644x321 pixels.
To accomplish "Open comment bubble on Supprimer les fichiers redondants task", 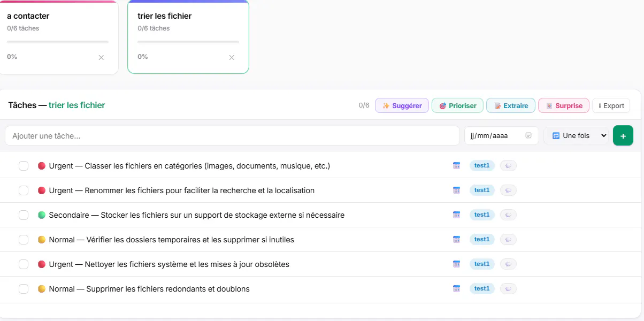I will point(508,289).
